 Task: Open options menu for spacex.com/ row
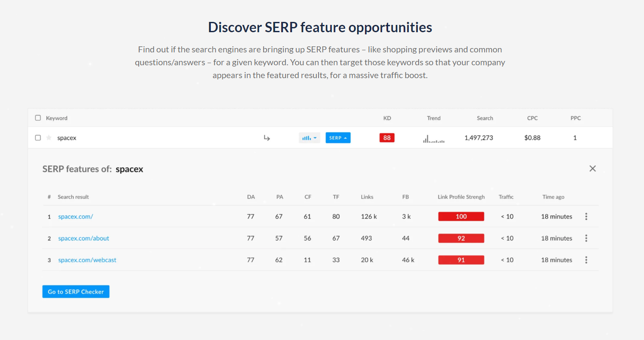tap(586, 216)
